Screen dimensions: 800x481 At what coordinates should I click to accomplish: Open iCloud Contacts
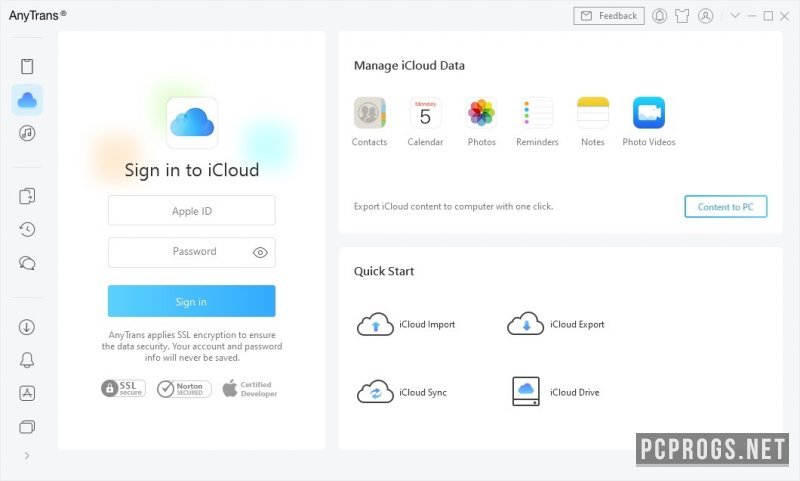click(369, 122)
